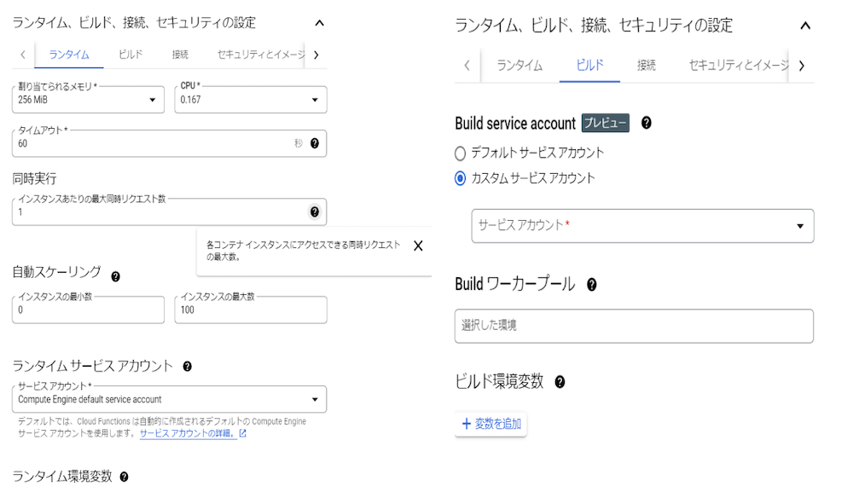This screenshot has width=853, height=504.
Task: Open the サービス アカウントの詳細 link
Action: pos(193,433)
